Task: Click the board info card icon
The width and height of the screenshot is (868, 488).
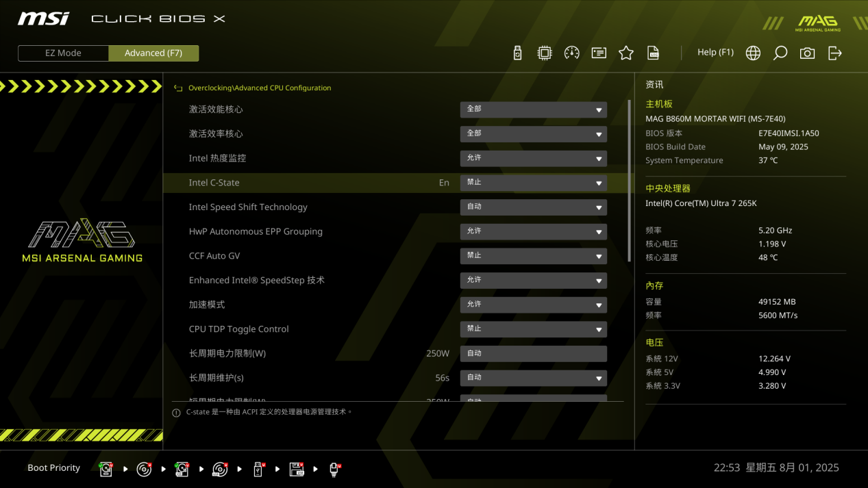Action: point(599,53)
